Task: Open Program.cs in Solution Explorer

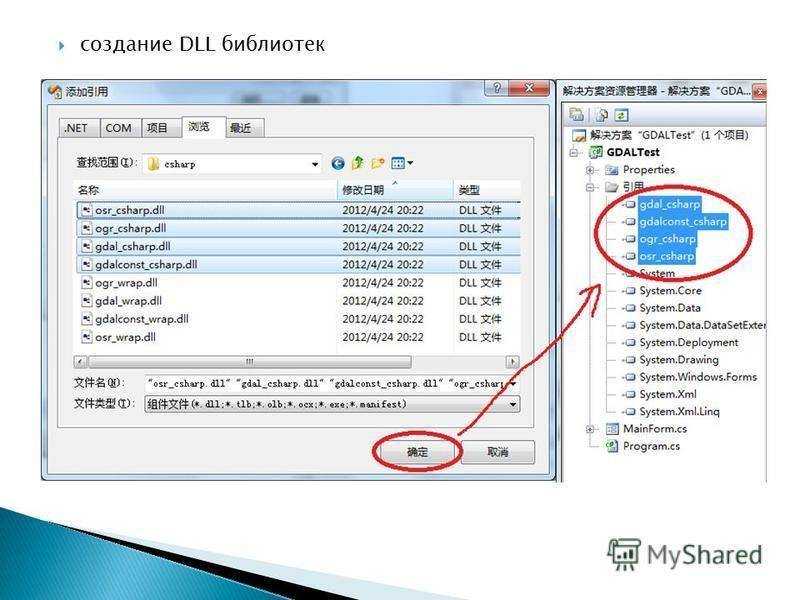Action: point(651,446)
